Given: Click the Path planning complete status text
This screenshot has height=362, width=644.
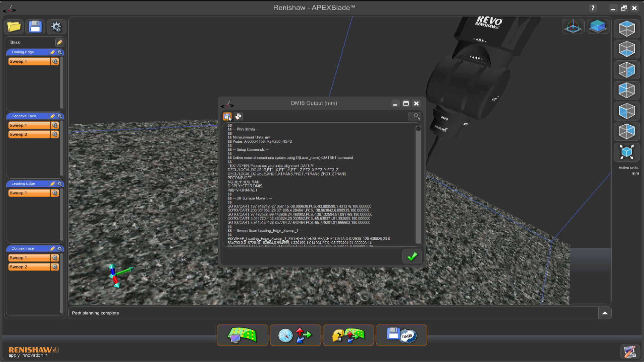Looking at the screenshot, I should click(x=95, y=313).
